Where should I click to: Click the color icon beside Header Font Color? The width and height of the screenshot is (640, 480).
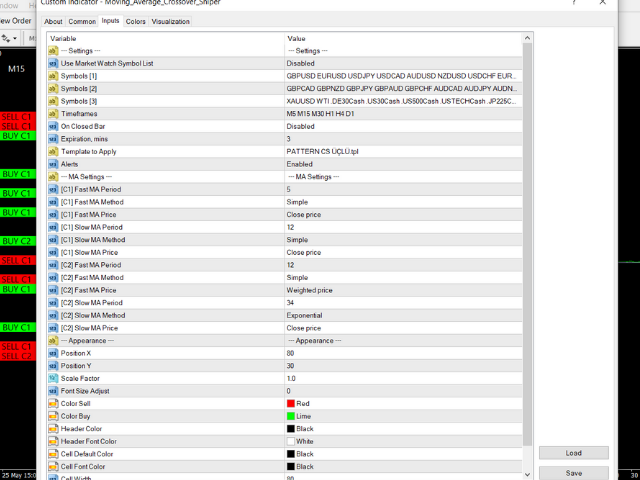point(53,441)
